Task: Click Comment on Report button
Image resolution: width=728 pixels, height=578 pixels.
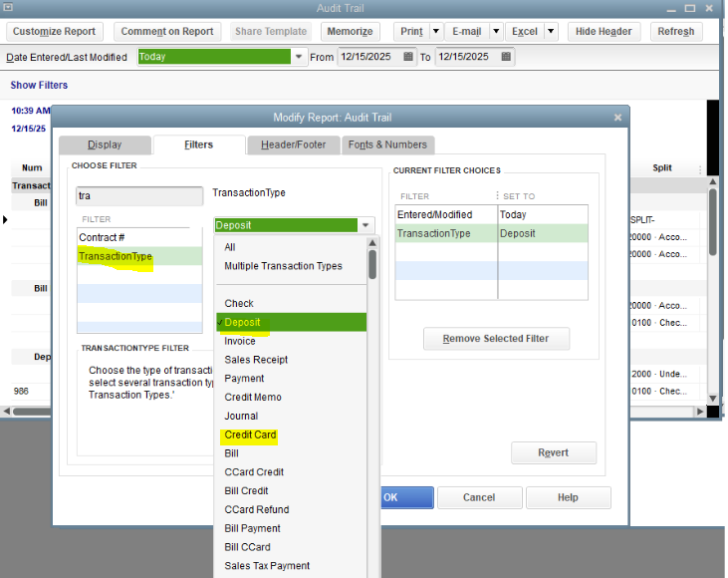Action: point(167,31)
